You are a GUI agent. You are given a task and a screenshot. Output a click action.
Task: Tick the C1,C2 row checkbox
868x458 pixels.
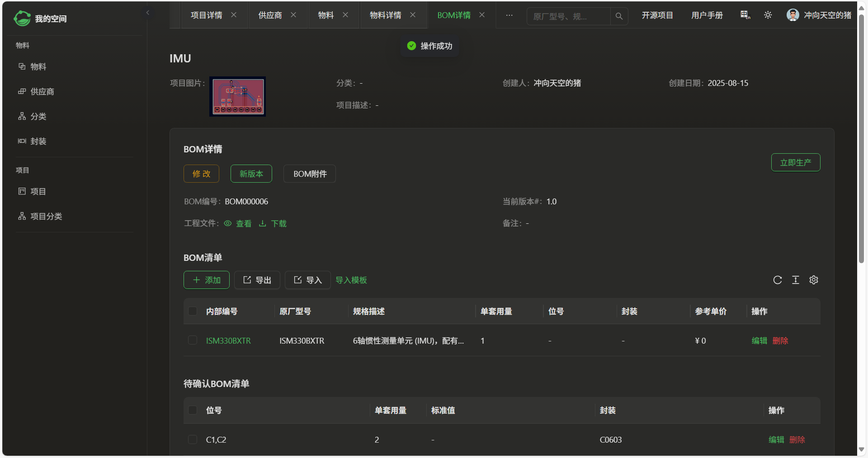pyautogui.click(x=193, y=439)
